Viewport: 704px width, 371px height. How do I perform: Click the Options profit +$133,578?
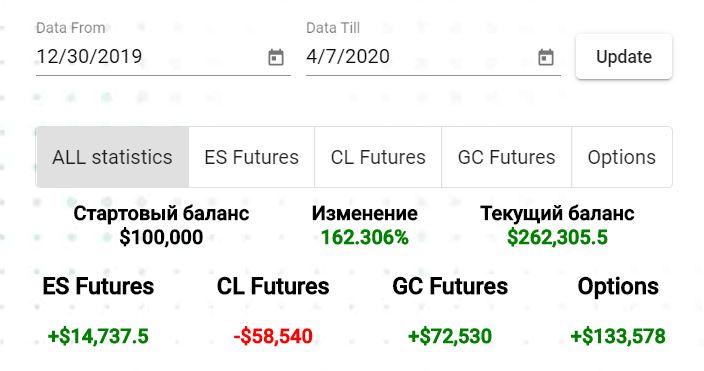point(618,336)
